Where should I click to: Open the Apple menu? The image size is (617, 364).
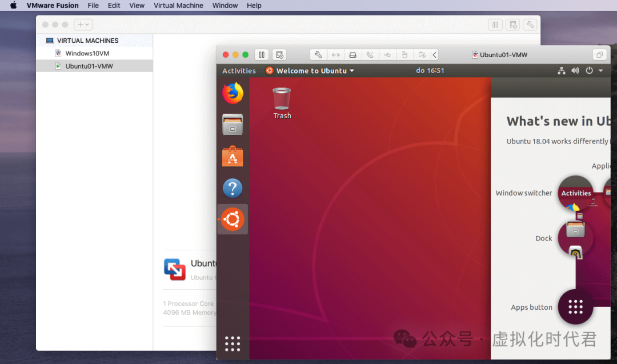(x=13, y=6)
